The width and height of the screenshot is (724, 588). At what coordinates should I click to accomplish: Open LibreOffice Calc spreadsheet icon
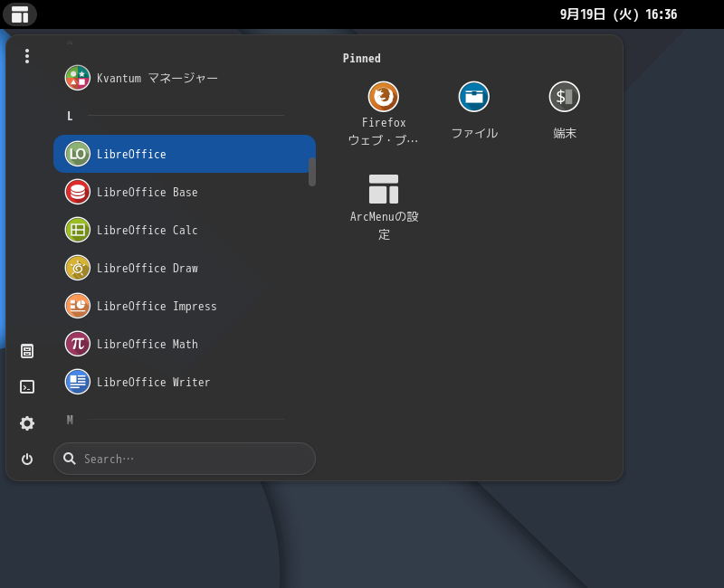(78, 230)
